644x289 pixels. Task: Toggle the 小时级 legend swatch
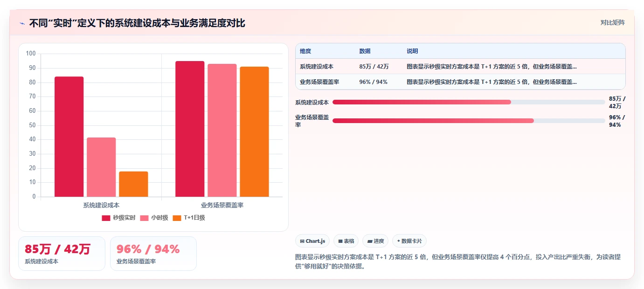point(145,218)
